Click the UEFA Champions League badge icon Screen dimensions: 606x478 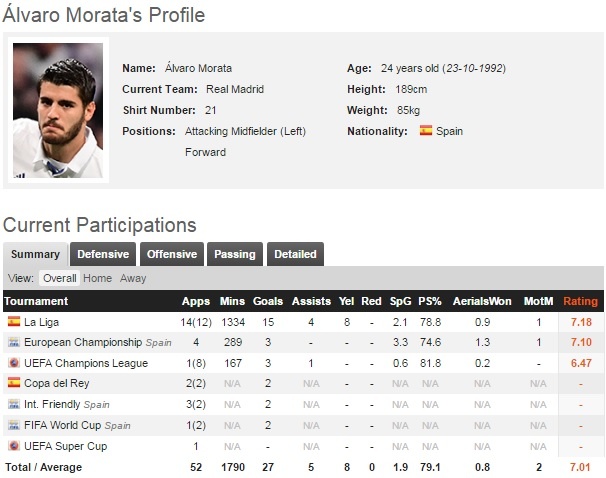13,363
